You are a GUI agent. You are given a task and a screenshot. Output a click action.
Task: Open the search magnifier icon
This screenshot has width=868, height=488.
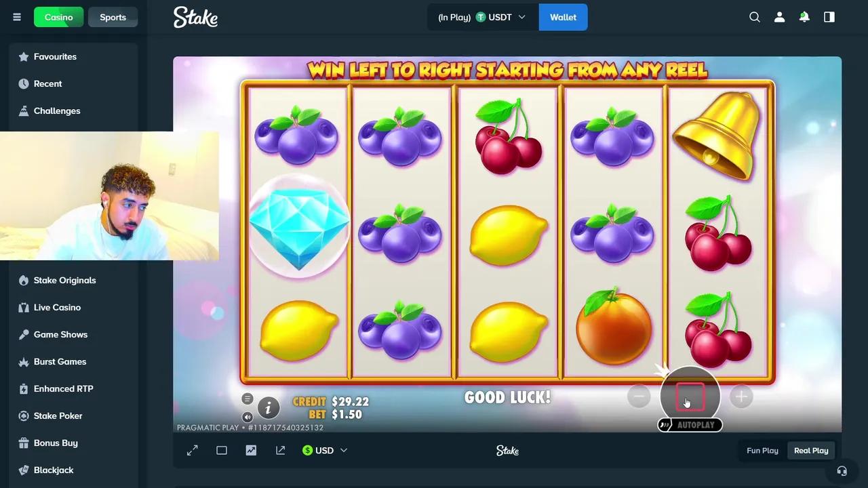click(x=755, y=17)
